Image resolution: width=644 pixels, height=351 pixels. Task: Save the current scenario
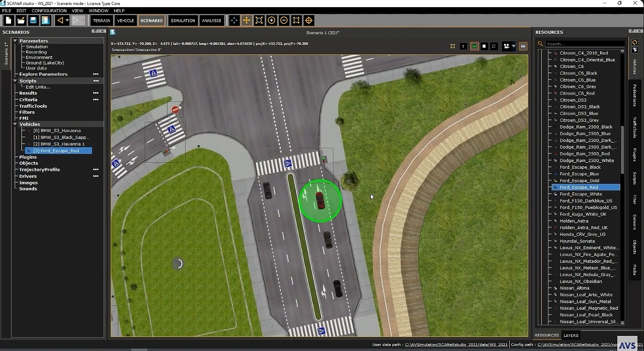tap(33, 21)
